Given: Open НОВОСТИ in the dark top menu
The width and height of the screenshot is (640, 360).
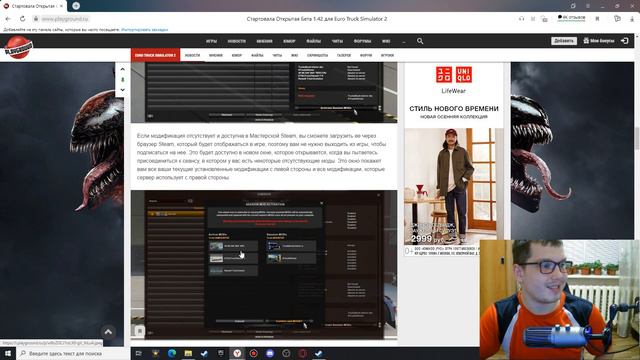Looking at the screenshot, I should click(237, 41).
